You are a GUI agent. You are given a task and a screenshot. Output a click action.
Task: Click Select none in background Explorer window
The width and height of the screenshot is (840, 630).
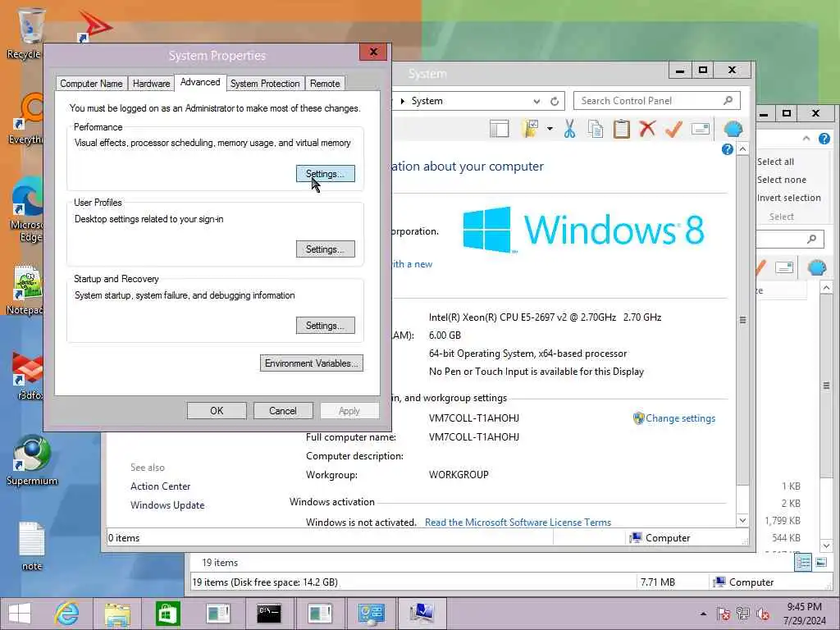pyautogui.click(x=781, y=180)
